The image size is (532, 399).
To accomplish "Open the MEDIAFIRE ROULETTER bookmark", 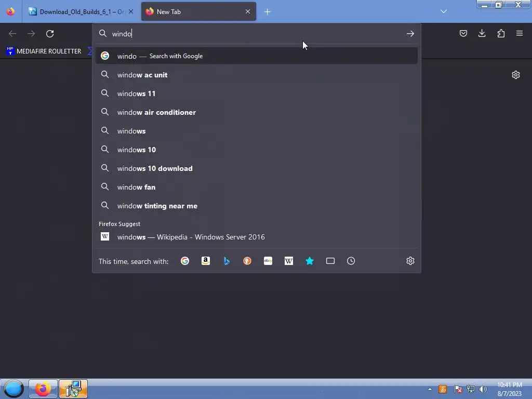I will (44, 51).
